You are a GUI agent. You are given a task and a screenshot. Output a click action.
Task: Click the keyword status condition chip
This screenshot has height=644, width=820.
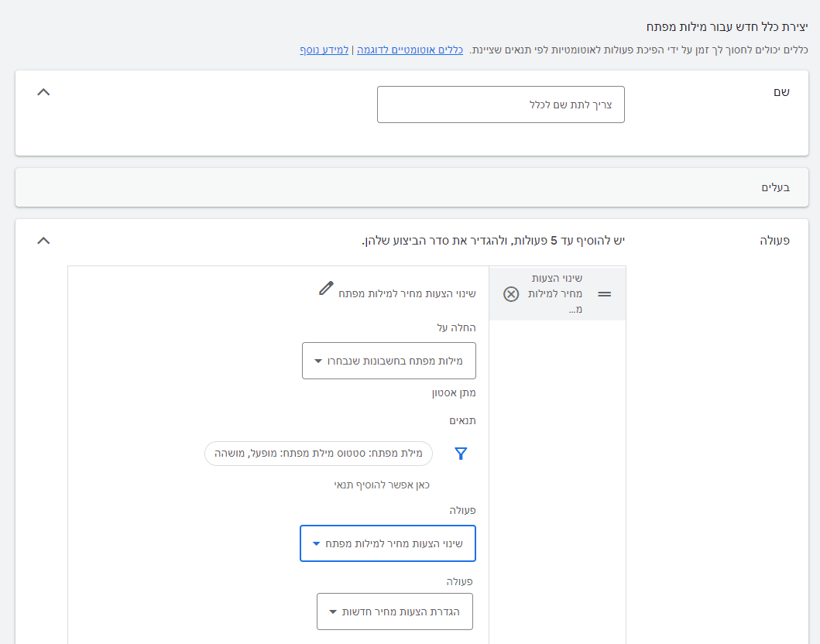tap(318, 454)
